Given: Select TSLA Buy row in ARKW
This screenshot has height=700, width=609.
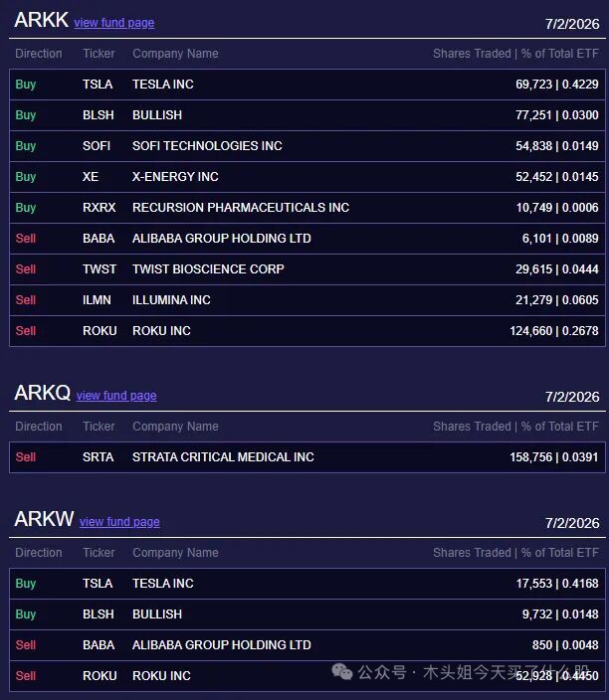Looking at the screenshot, I should 307,584.
